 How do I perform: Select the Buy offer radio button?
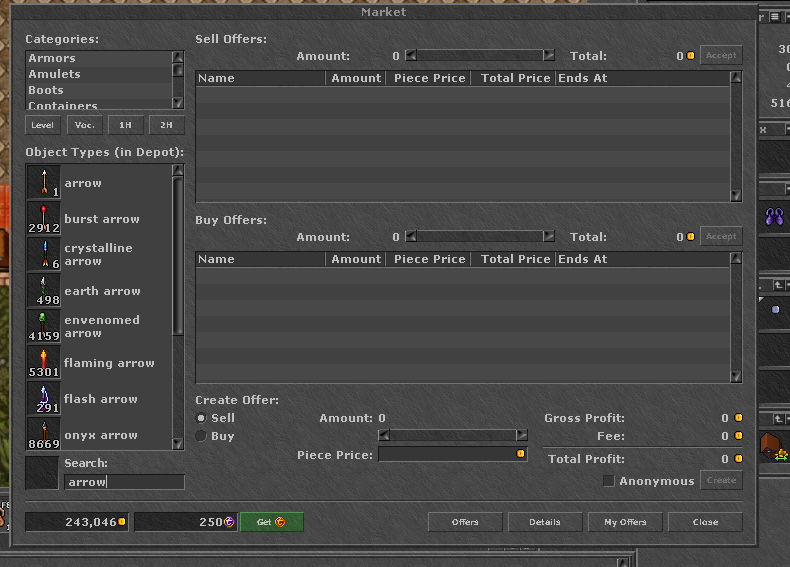coord(201,436)
